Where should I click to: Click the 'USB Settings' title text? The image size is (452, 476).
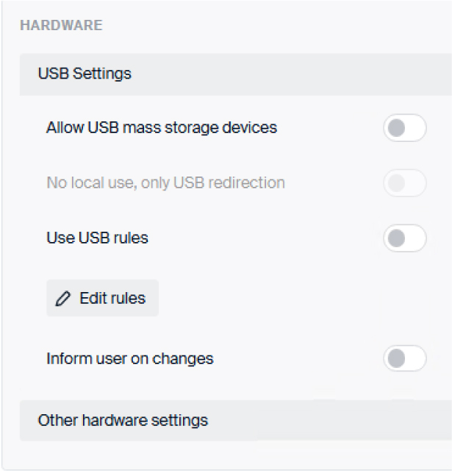coord(85,74)
